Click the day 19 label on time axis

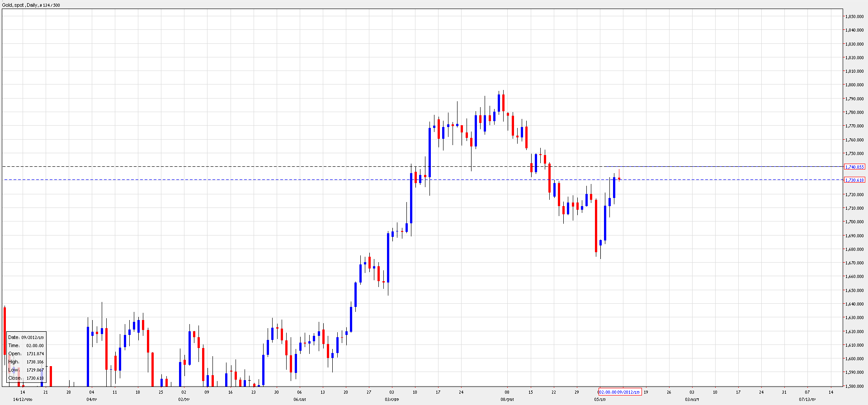(x=646, y=392)
